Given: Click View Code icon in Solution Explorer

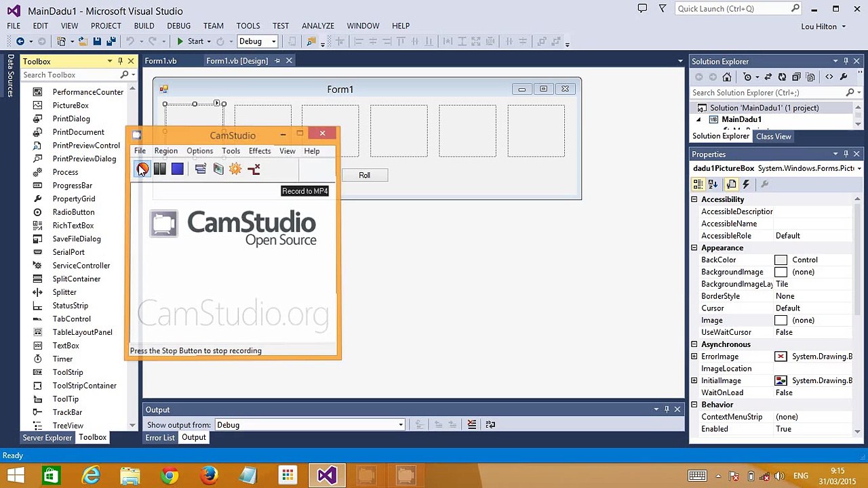Looking at the screenshot, I should [x=829, y=77].
